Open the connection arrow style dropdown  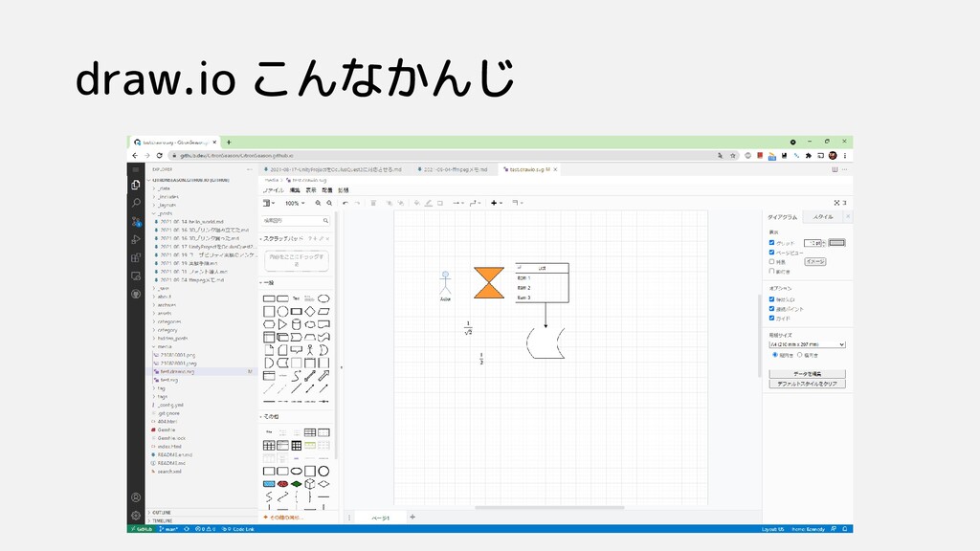coord(458,203)
